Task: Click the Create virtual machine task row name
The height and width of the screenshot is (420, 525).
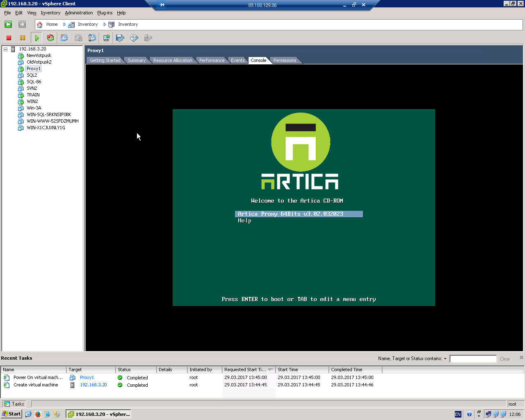Action: 36,385
